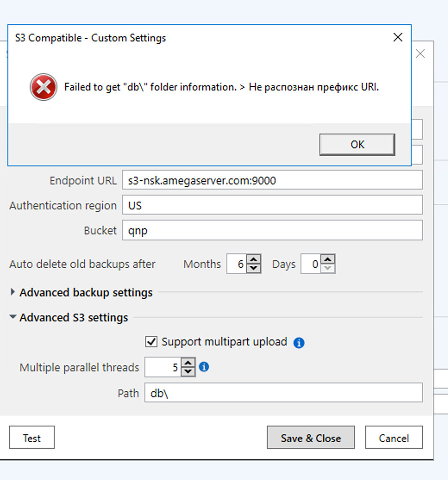Select the Endpoint URL input field
The width and height of the screenshot is (448, 480).
pyautogui.click(x=272, y=180)
